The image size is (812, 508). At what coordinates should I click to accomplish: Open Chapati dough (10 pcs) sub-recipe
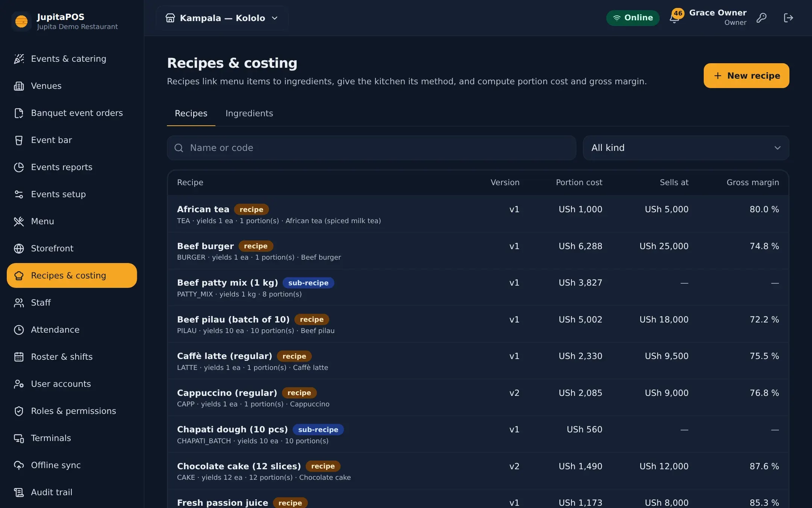[x=478, y=434]
